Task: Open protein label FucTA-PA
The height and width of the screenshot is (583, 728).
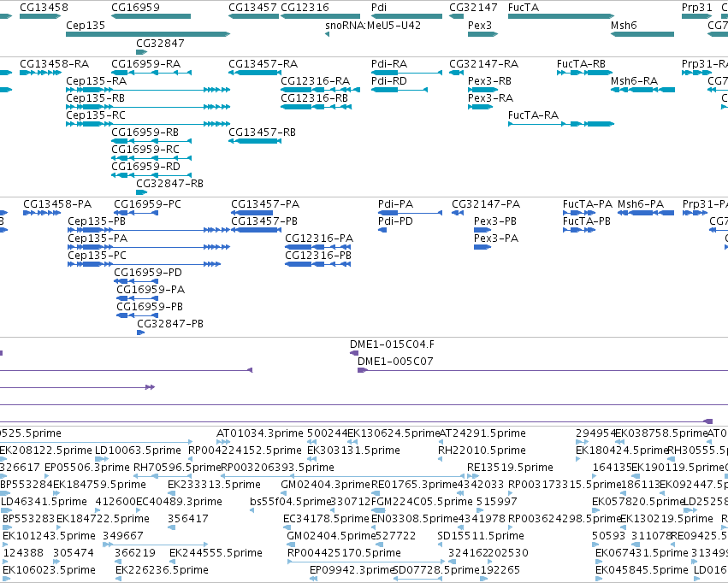Action: click(x=588, y=204)
